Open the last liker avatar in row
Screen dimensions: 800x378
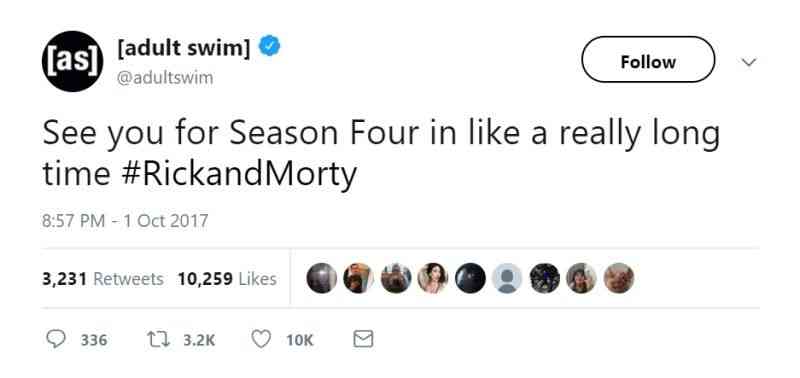click(619, 279)
